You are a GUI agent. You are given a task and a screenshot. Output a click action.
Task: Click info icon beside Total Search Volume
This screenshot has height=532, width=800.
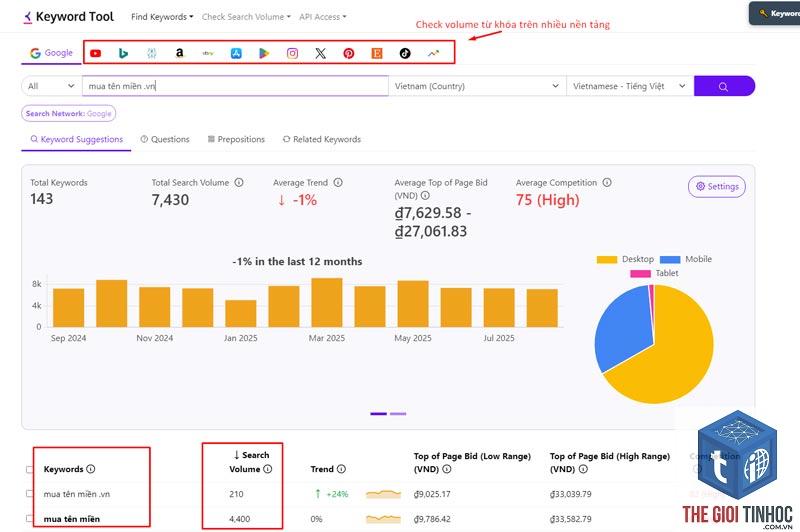(239, 183)
